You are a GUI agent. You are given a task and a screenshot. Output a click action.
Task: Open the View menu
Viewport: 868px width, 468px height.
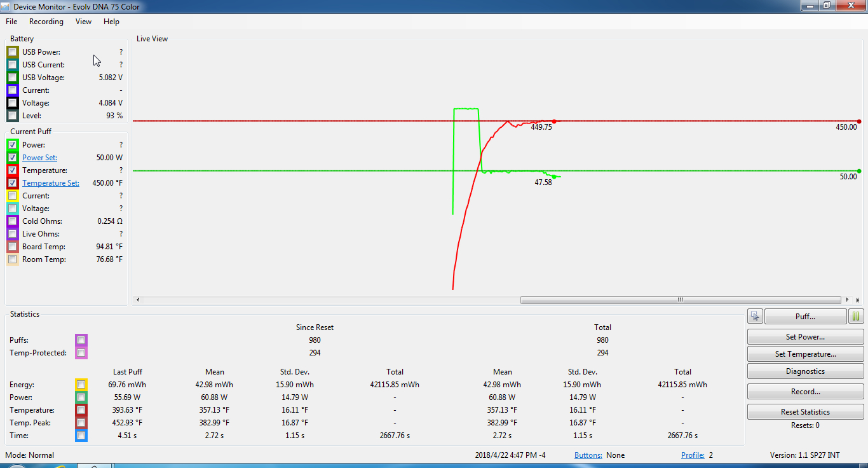83,22
